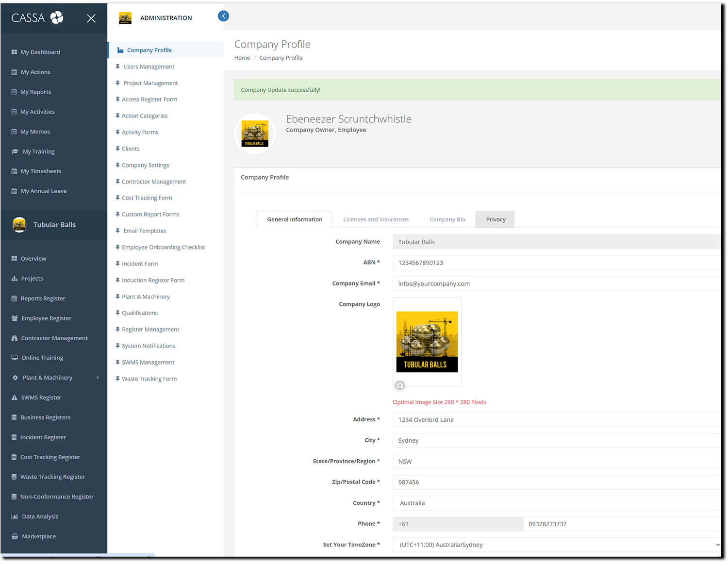Screen dimensions: 728x566
Task: Open Clients in the admin menu
Action: (x=131, y=149)
